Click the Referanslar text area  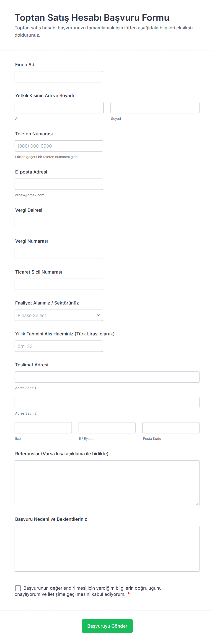pos(107,483)
